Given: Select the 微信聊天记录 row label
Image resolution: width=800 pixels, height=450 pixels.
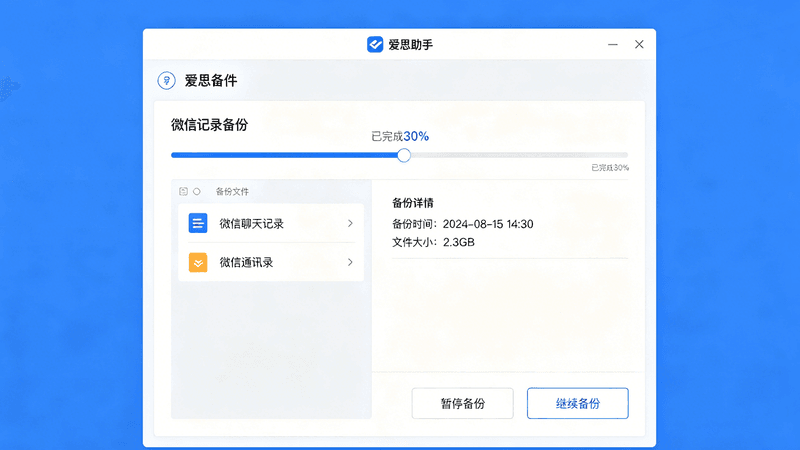Looking at the screenshot, I should coord(252,223).
